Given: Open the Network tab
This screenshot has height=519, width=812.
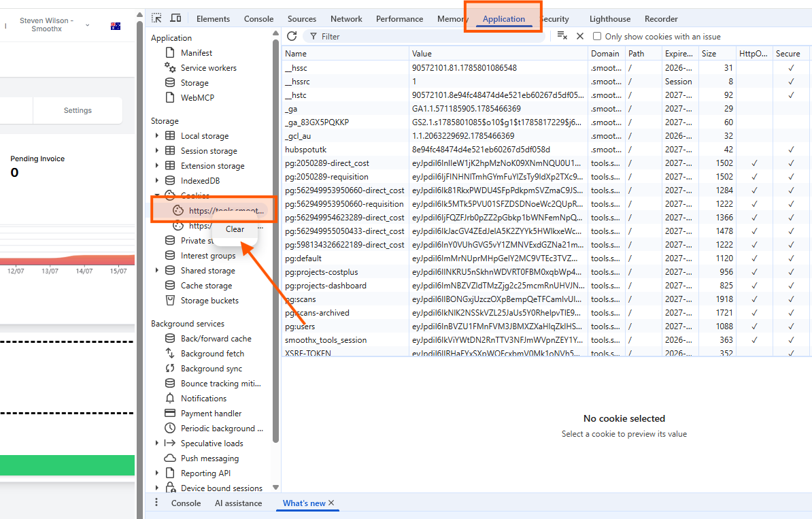Looking at the screenshot, I should pos(346,18).
